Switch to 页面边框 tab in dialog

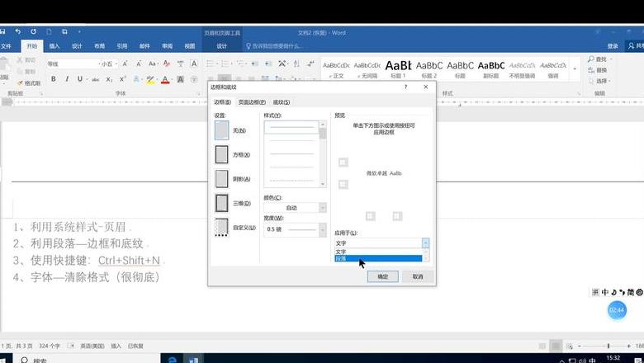pyautogui.click(x=252, y=102)
